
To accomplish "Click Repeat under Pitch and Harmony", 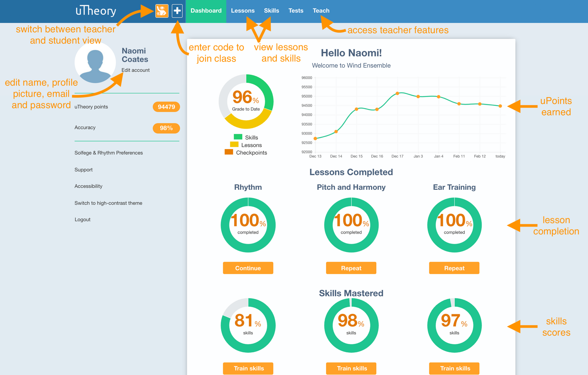I will click(x=351, y=268).
